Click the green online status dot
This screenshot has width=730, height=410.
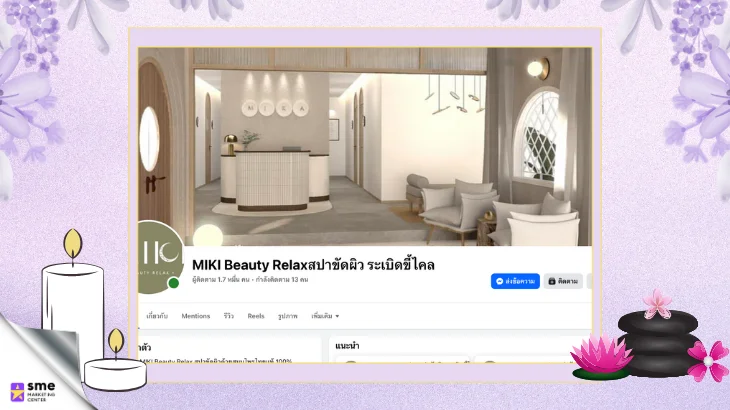pos(174,284)
